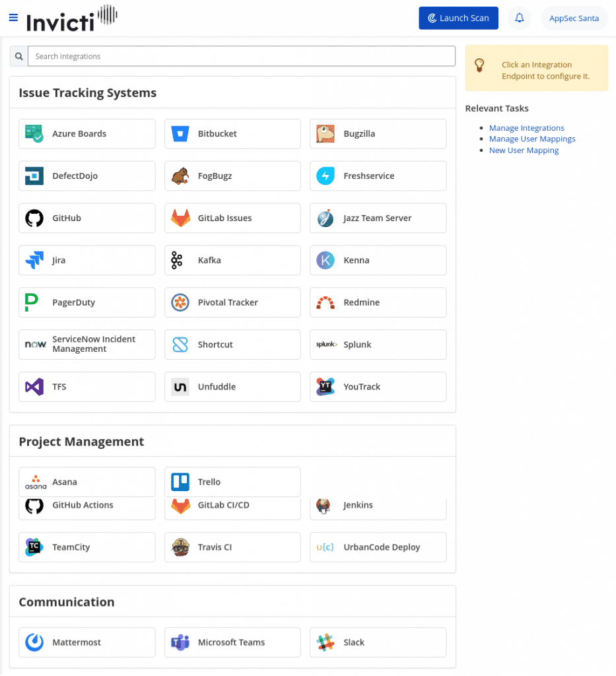616x676 pixels.
Task: Click the FogBugz kiwi icon
Action: (180, 176)
